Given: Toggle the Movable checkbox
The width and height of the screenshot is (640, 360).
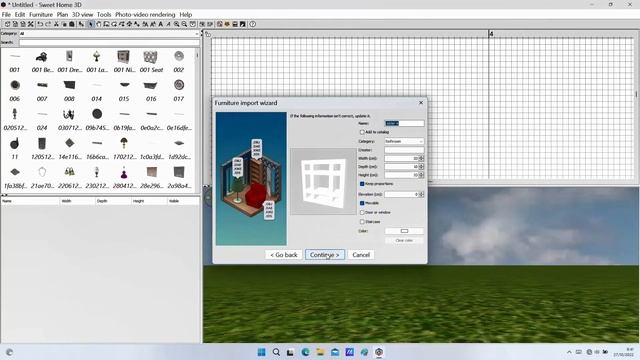Looking at the screenshot, I should [362, 203].
